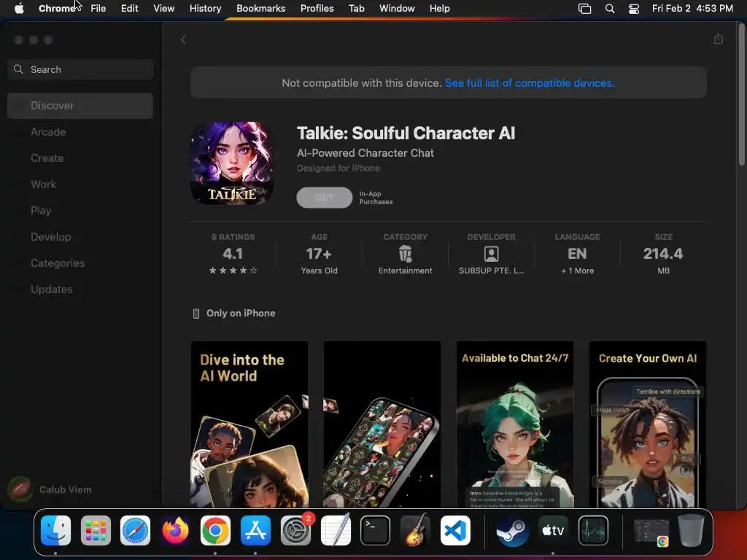This screenshot has height=560, width=747.
Task: Open the Trash in the dock
Action: tap(692, 530)
